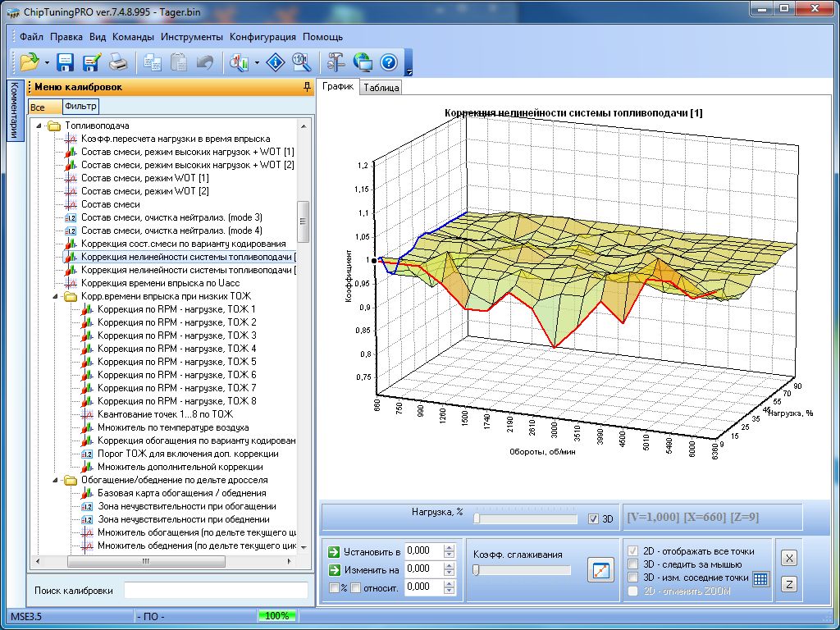This screenshot has width=840, height=630.
Task: Enable '3D - следить за мышью' checkbox
Action: (632, 564)
